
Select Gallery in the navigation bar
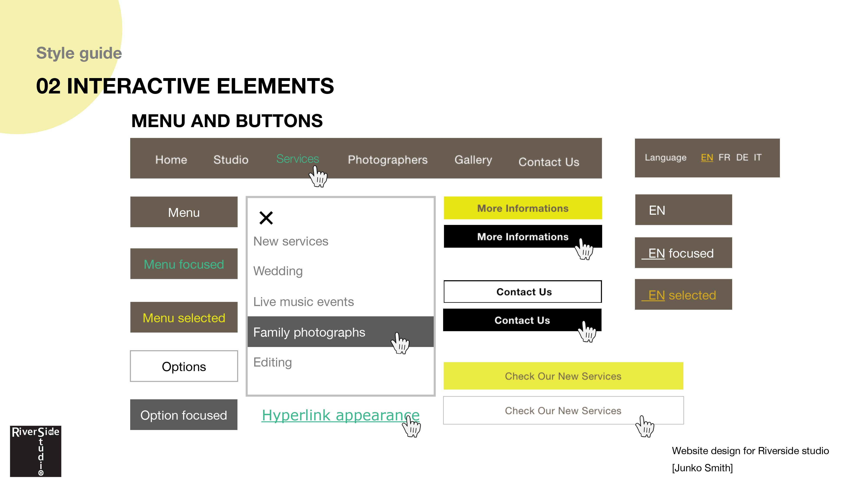[x=473, y=160]
